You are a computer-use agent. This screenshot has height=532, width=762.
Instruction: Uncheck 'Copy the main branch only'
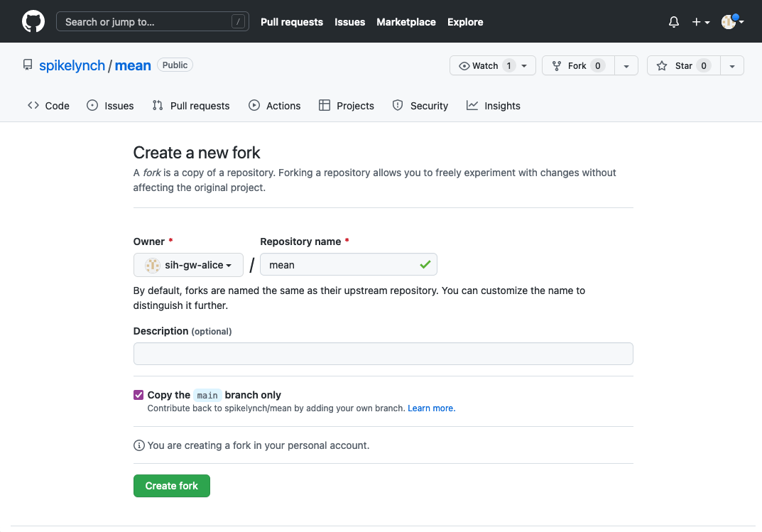(x=138, y=394)
